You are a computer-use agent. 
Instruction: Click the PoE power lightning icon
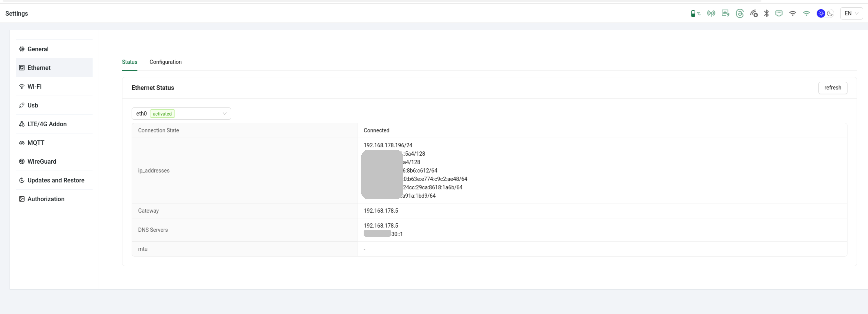click(x=725, y=13)
